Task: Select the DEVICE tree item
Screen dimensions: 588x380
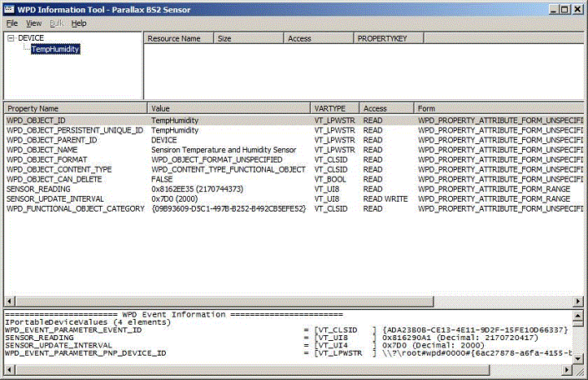Action: point(31,38)
